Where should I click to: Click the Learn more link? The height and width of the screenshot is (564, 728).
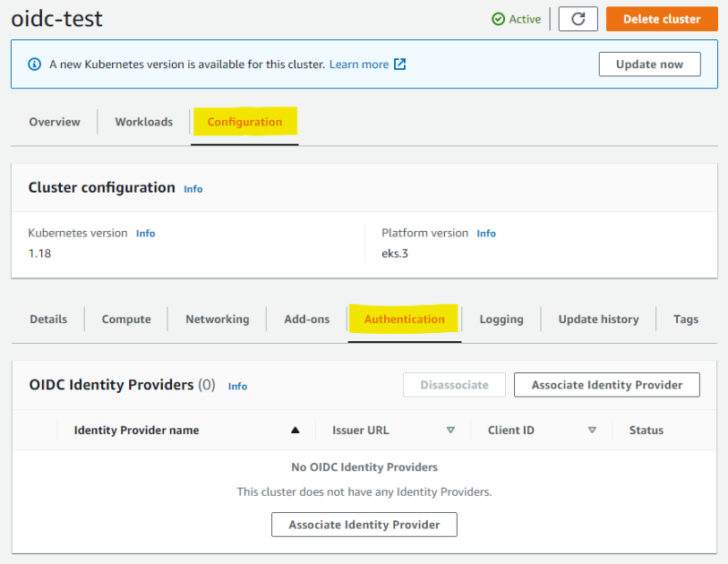(x=359, y=64)
